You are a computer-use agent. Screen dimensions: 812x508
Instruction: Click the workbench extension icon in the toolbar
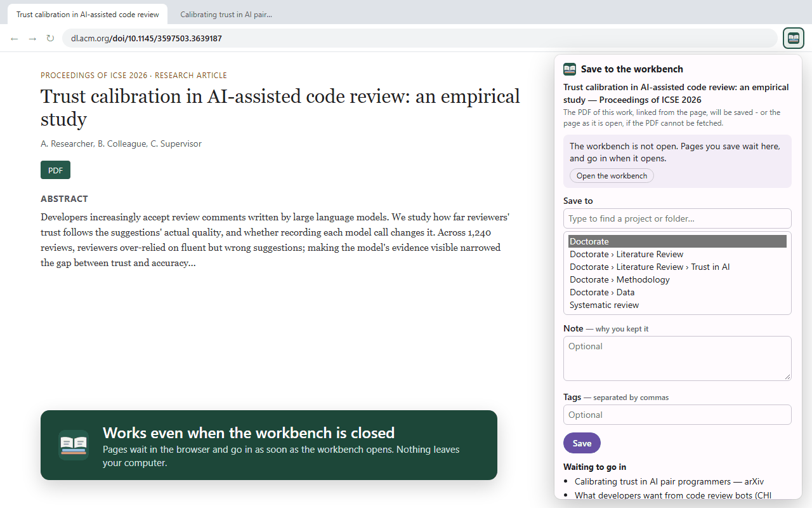click(794, 38)
